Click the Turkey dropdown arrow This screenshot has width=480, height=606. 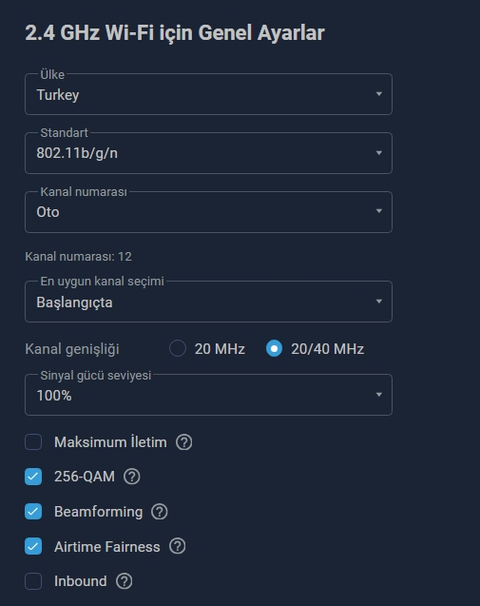click(379, 94)
